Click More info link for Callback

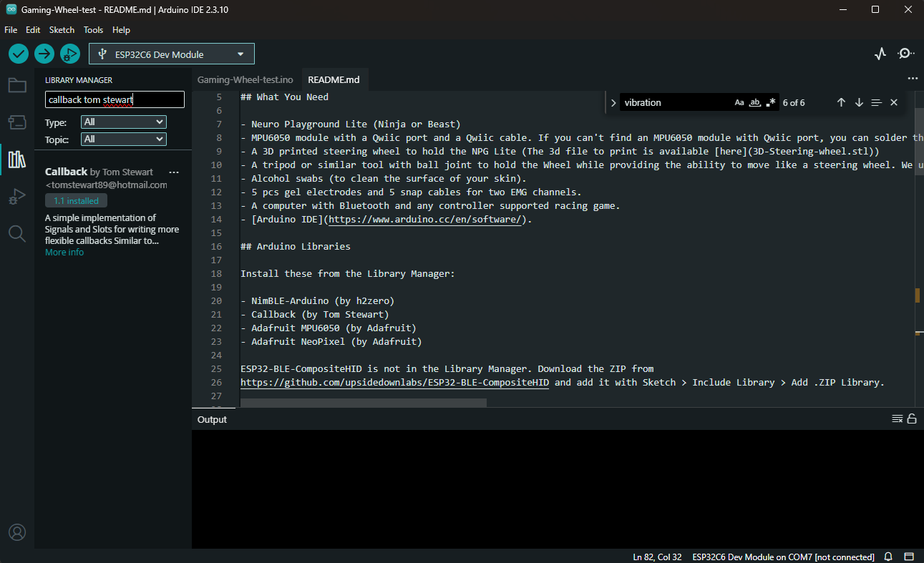click(64, 253)
